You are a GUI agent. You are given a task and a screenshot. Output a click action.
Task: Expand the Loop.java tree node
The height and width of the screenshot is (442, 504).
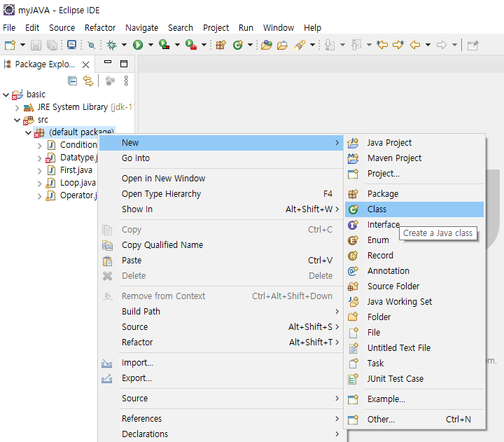click(39, 184)
